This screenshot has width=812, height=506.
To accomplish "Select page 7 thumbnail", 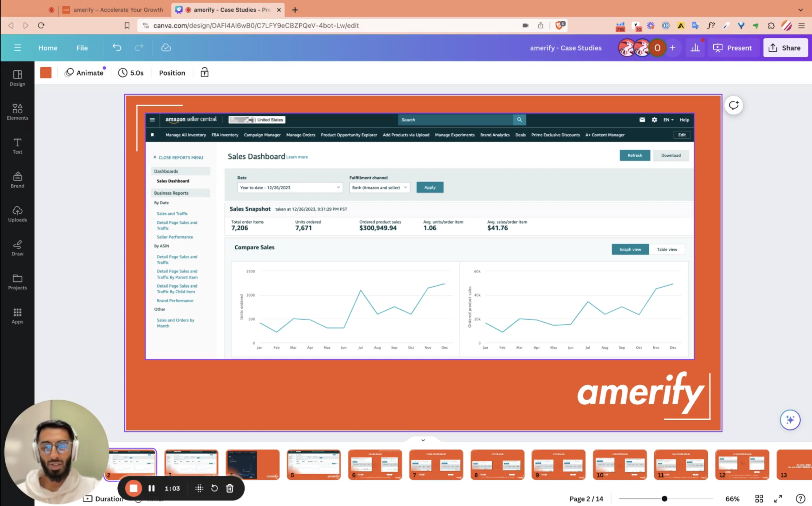I will [x=436, y=464].
